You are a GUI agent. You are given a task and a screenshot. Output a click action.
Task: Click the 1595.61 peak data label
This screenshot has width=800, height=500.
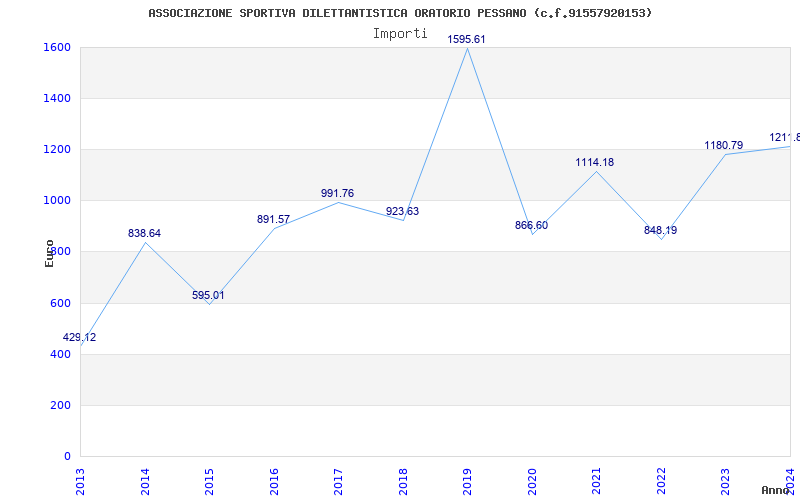[x=466, y=39]
